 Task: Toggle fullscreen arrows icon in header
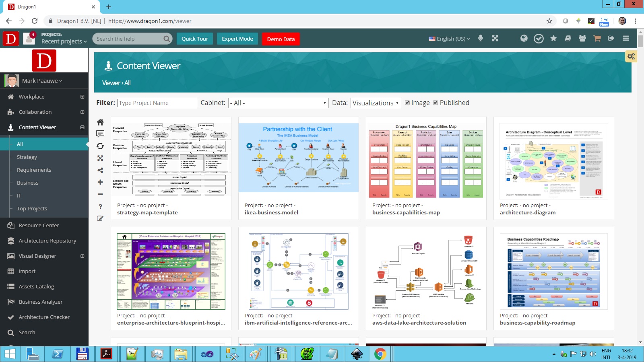[x=495, y=38]
